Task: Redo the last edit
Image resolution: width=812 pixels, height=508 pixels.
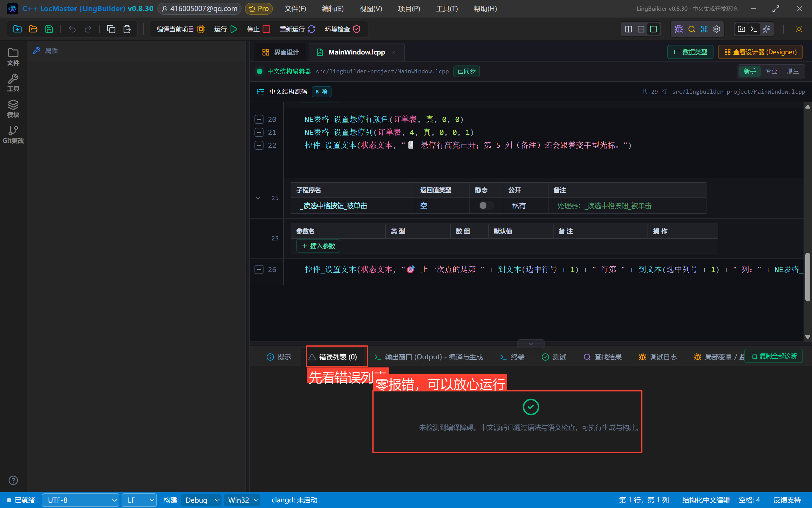Action: tap(88, 29)
